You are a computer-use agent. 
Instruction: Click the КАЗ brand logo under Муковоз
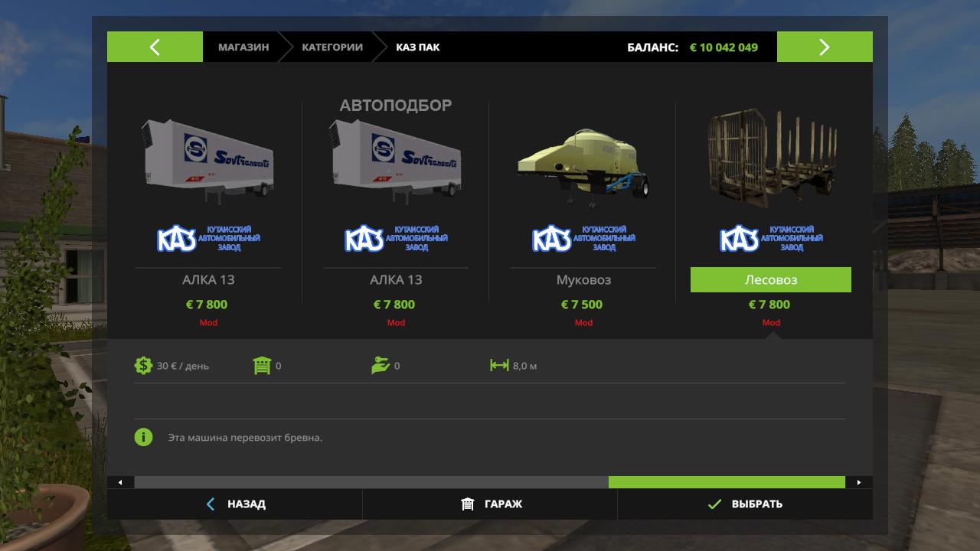(x=583, y=239)
